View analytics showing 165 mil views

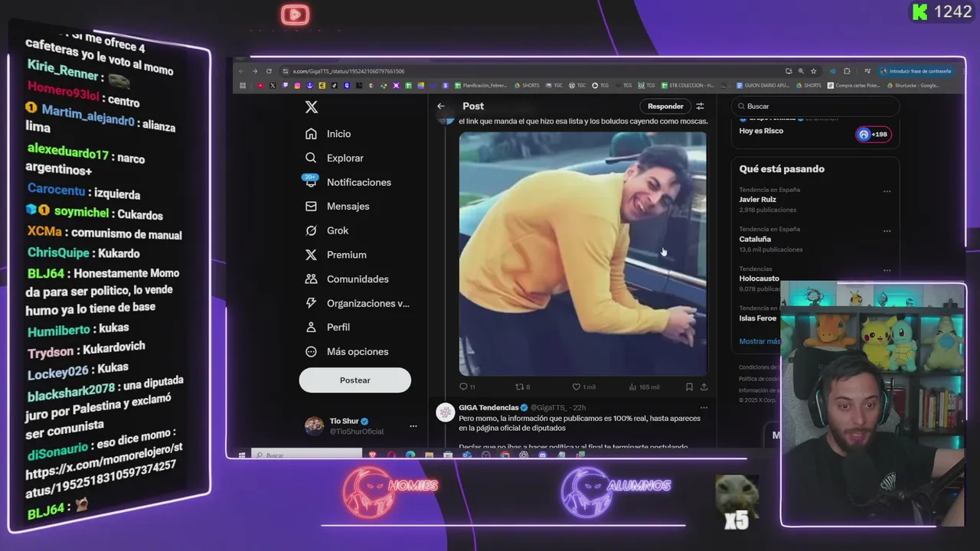(x=644, y=386)
